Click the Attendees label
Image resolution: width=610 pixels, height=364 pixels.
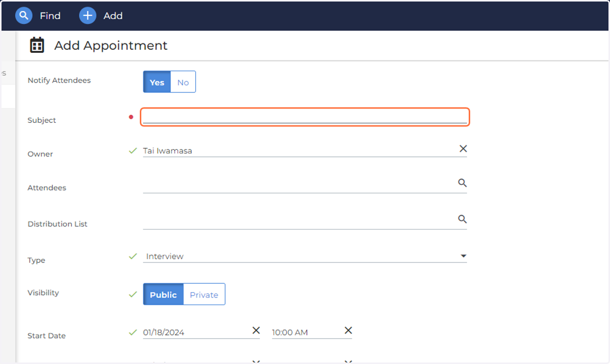(x=47, y=188)
